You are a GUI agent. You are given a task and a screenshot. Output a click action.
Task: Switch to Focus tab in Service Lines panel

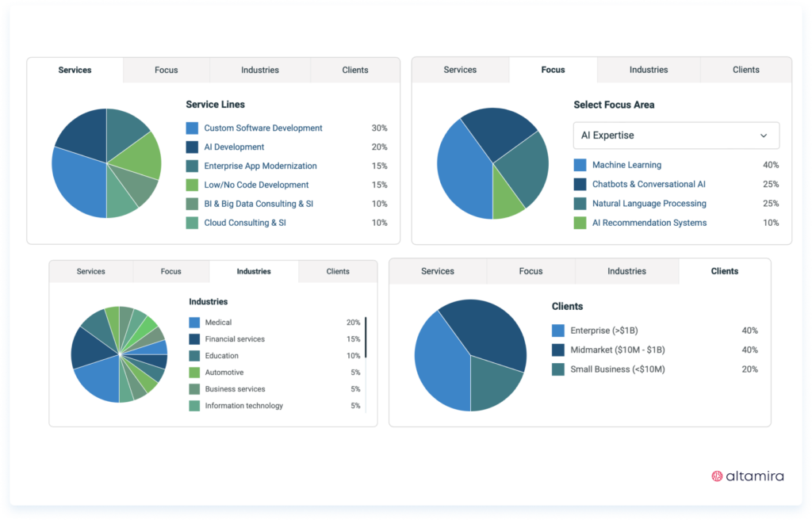(x=167, y=70)
